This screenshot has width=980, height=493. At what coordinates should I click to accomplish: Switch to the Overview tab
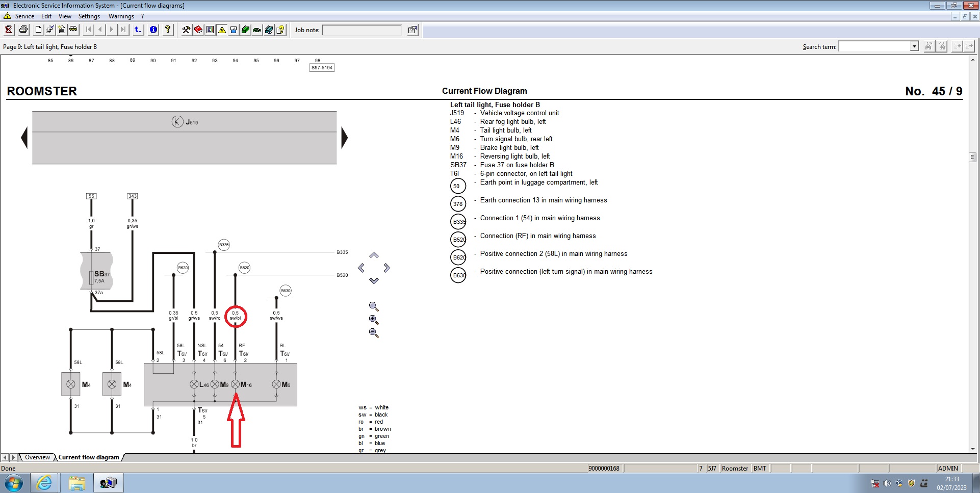point(36,457)
